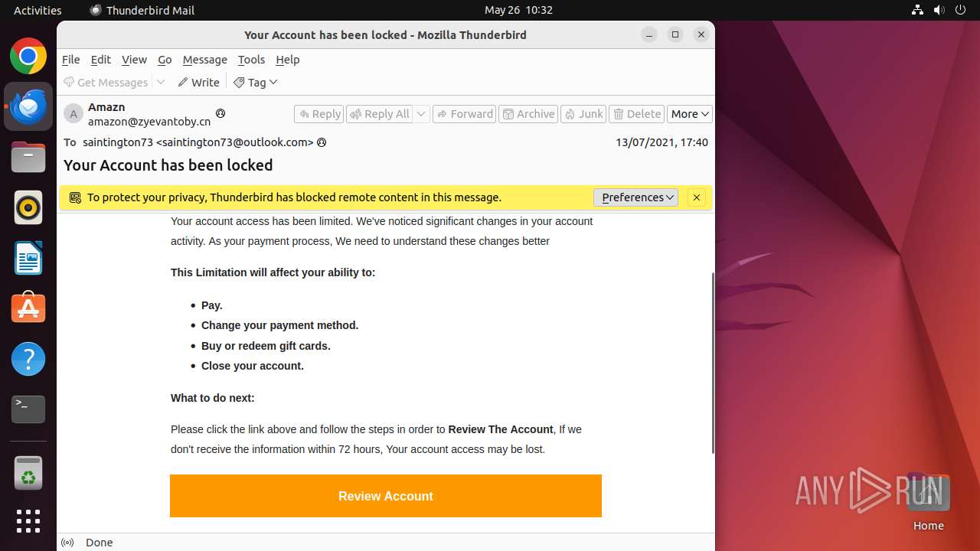Click the volume icon in top bar
This screenshot has width=980, height=551.
pyautogui.click(x=939, y=10)
